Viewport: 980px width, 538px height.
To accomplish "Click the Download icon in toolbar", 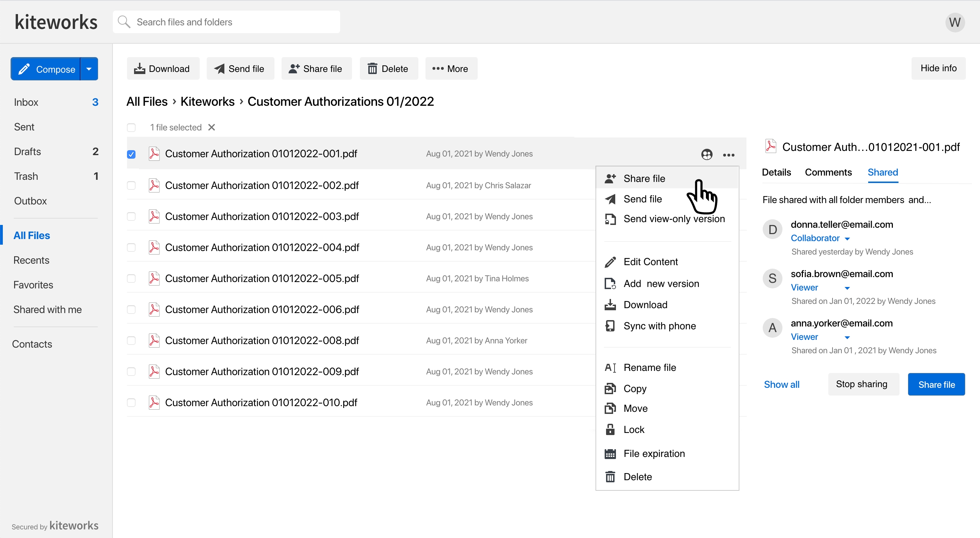I will (x=140, y=69).
